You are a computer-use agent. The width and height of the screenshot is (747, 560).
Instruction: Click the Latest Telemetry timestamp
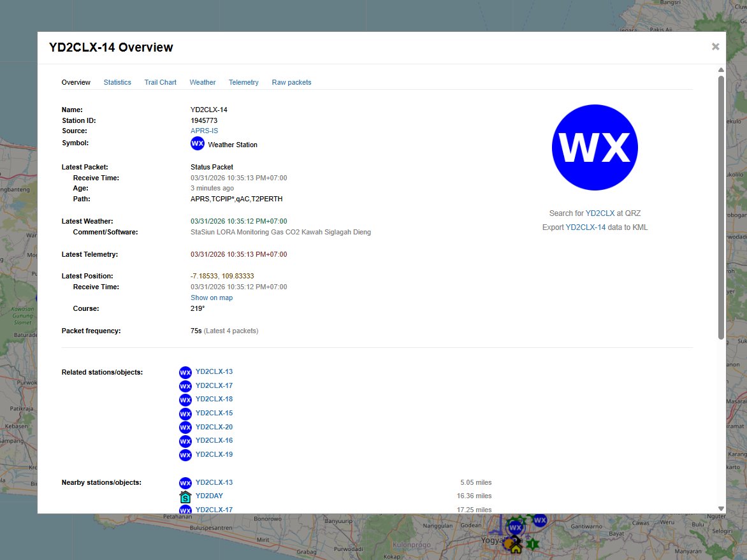238,254
